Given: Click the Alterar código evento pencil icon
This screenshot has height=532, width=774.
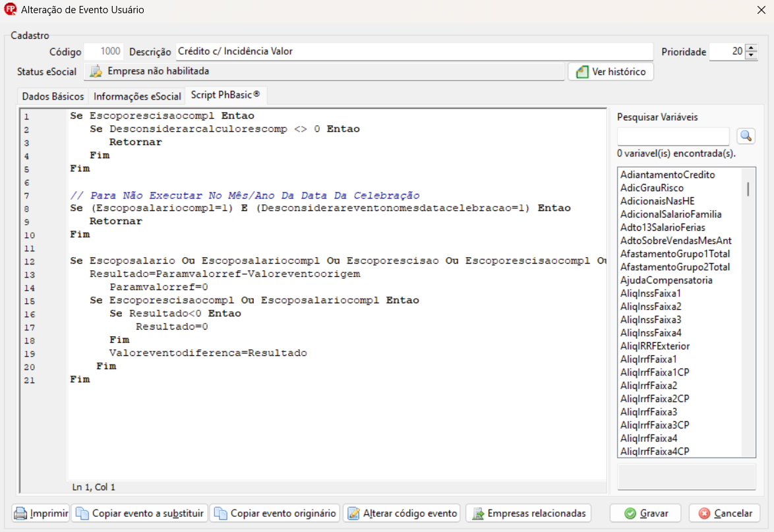Looking at the screenshot, I should point(353,514).
